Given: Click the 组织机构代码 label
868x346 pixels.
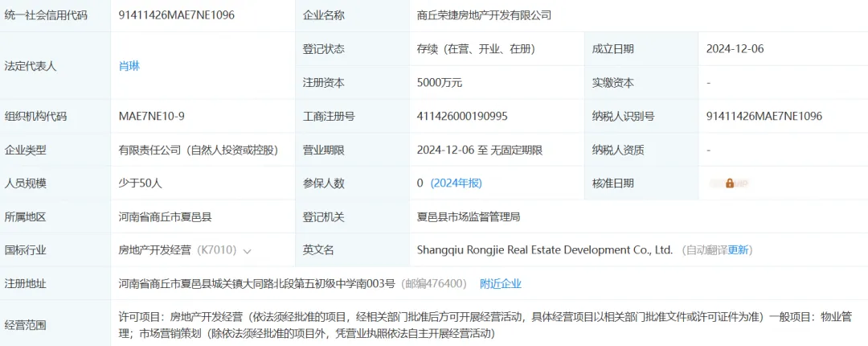Looking at the screenshot, I should click(x=35, y=116).
